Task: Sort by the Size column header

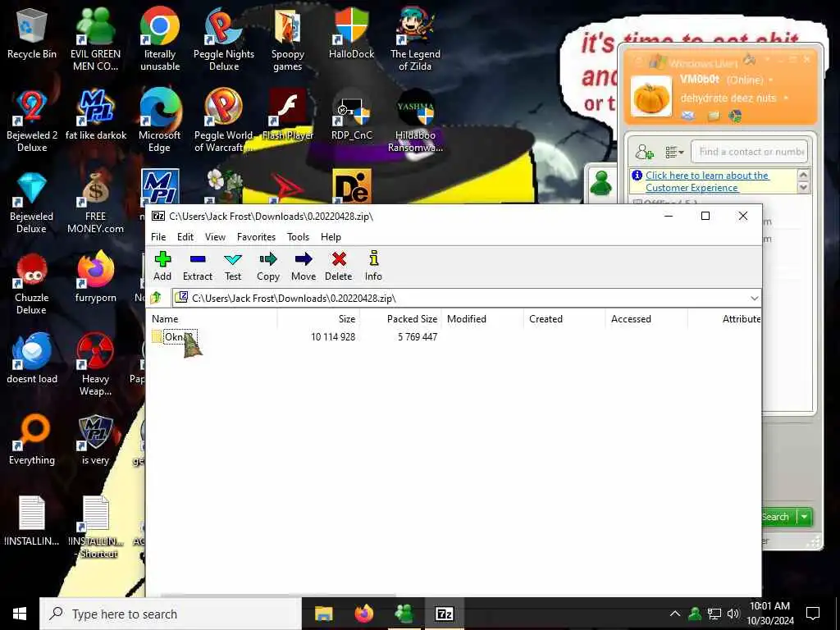Action: pyautogui.click(x=318, y=319)
